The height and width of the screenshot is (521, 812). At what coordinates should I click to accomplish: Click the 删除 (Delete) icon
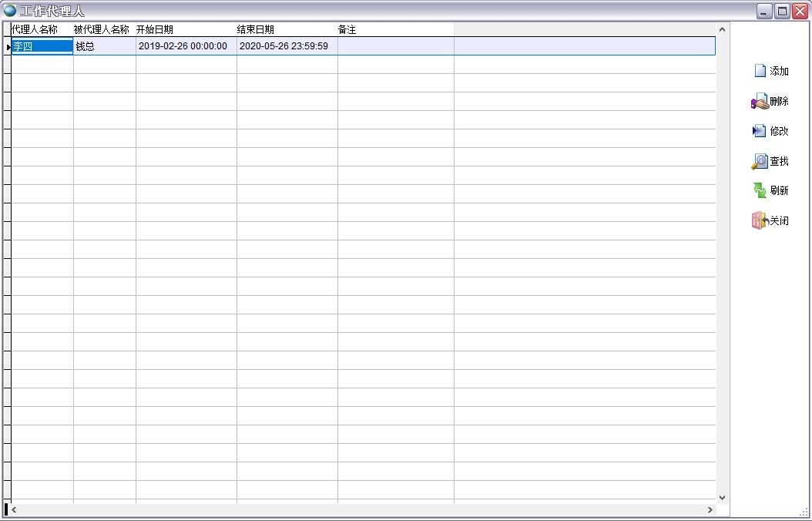[760, 102]
